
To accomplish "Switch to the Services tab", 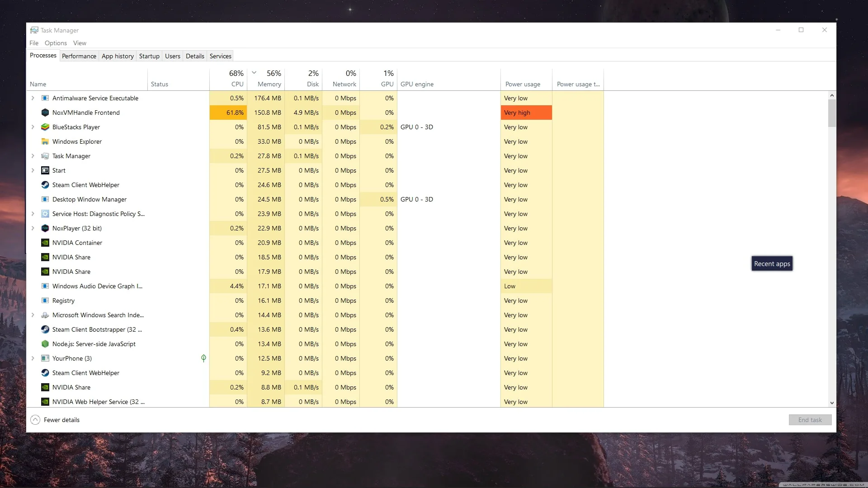I will tap(221, 56).
